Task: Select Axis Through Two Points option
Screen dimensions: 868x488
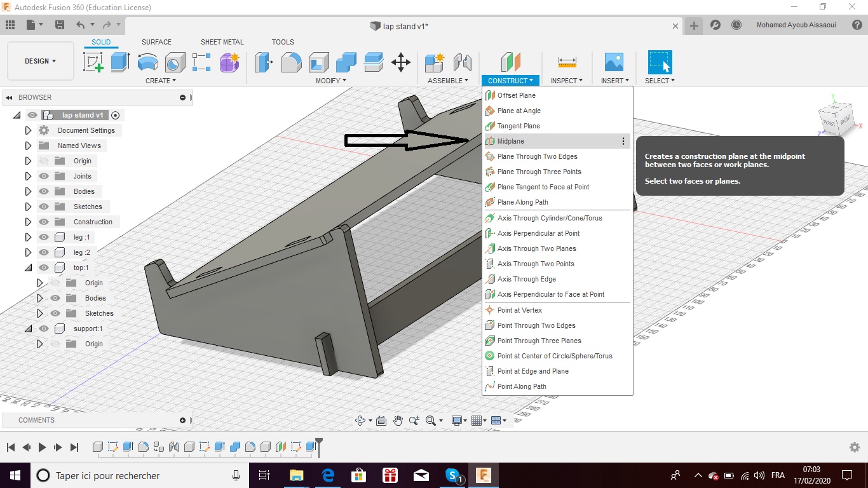Action: point(535,264)
